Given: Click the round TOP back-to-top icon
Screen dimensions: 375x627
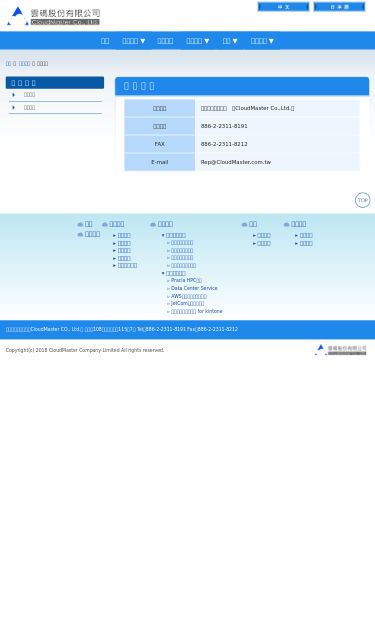Looking at the screenshot, I should pyautogui.click(x=363, y=200).
